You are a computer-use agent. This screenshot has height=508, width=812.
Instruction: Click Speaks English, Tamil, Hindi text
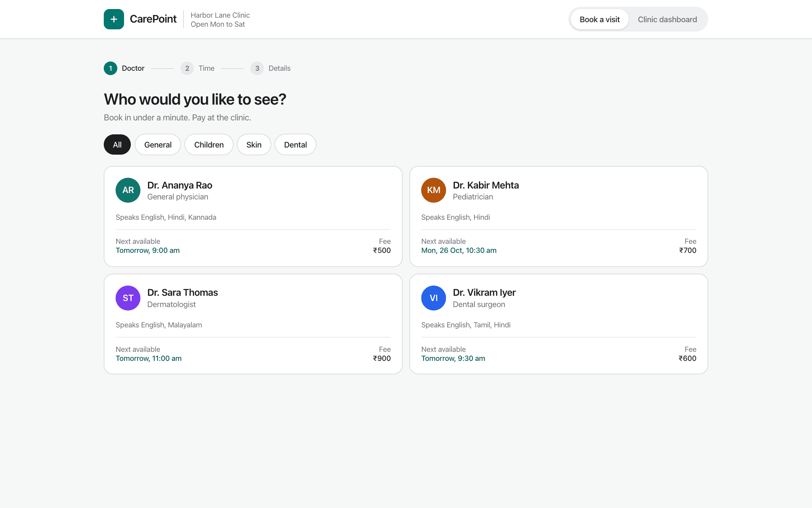(x=466, y=325)
